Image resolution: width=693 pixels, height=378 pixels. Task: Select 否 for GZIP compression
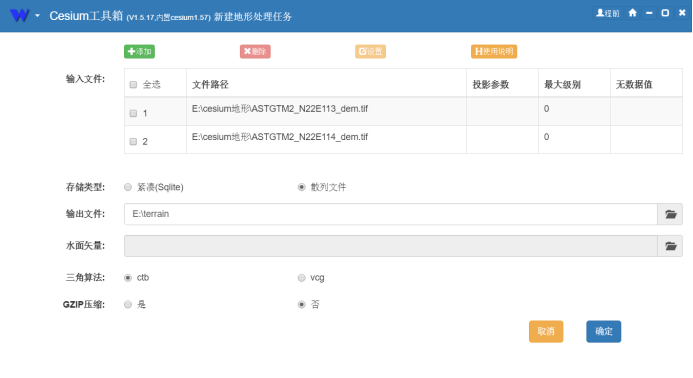[x=301, y=304]
